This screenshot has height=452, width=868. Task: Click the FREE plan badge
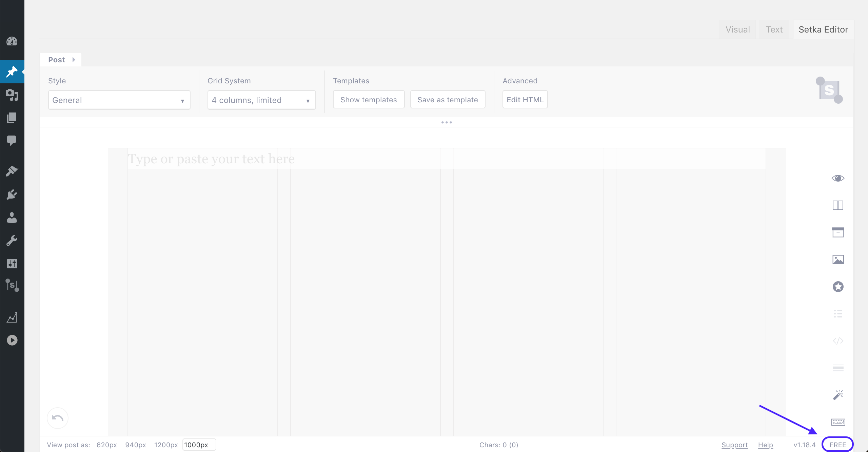(837, 444)
